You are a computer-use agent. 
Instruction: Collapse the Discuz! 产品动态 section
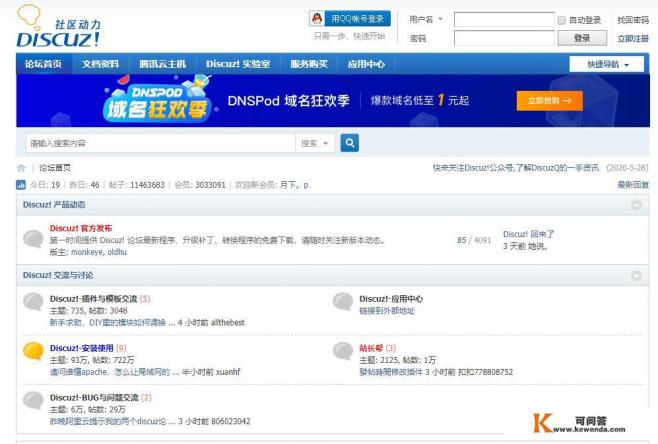636,205
